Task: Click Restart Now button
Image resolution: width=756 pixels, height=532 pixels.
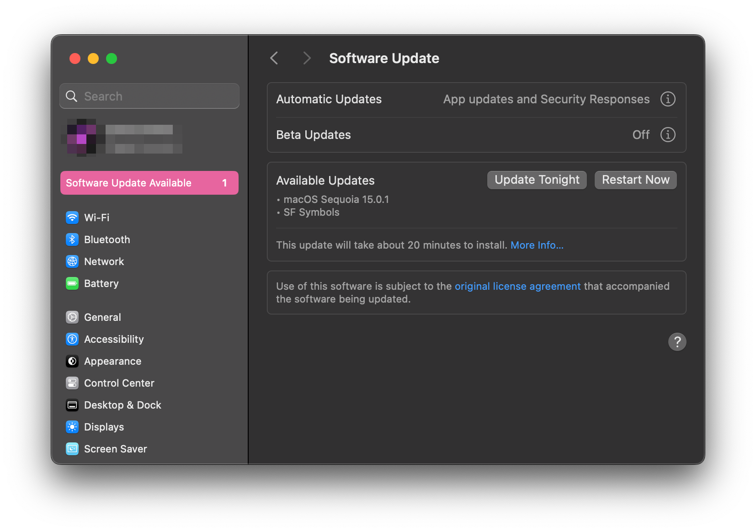Action: 635,180
